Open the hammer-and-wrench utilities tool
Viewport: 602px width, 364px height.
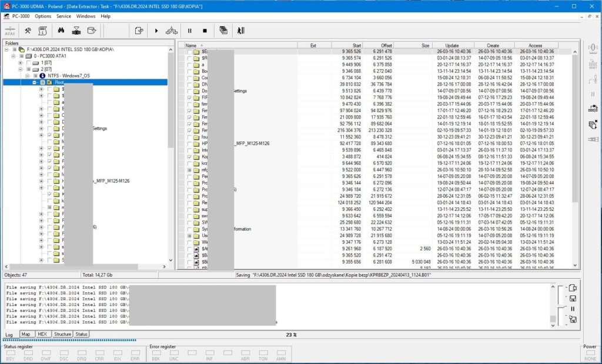pyautogui.click(x=28, y=31)
